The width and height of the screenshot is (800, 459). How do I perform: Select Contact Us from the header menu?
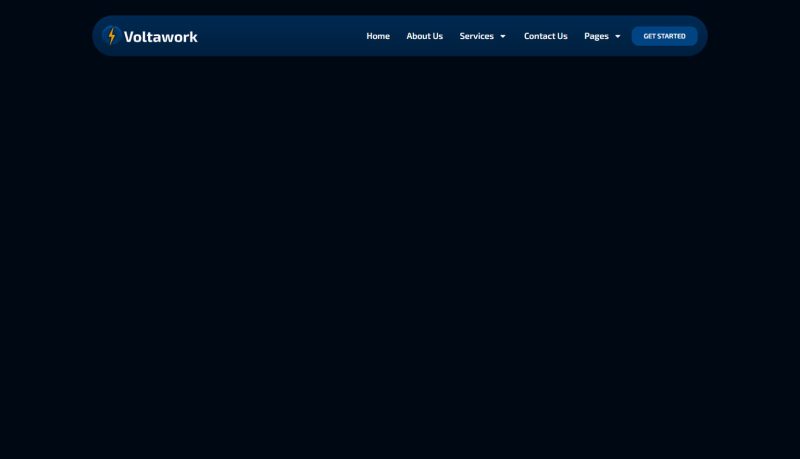click(545, 36)
